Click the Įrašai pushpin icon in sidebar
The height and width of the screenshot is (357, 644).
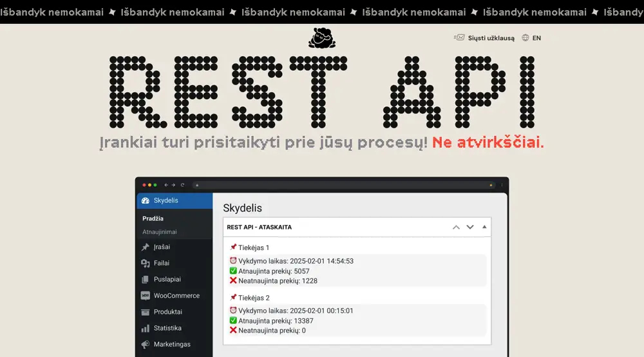[146, 247]
